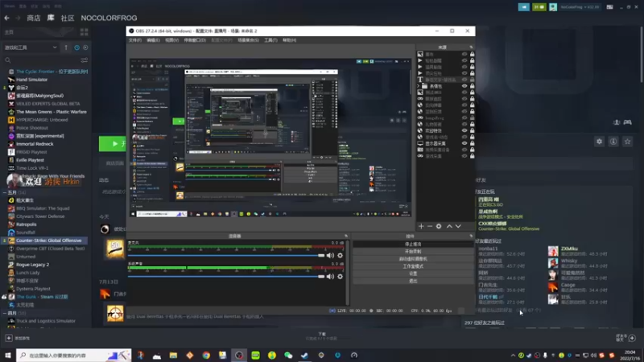This screenshot has width=644, height=362.
Task: Open 设置 from OBS controls
Action: click(x=413, y=274)
